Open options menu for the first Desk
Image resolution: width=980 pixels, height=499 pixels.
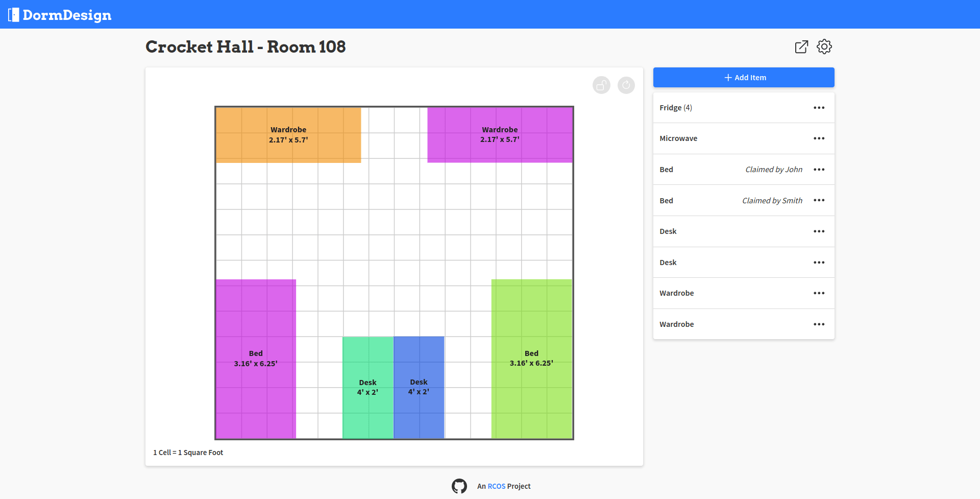(x=819, y=231)
